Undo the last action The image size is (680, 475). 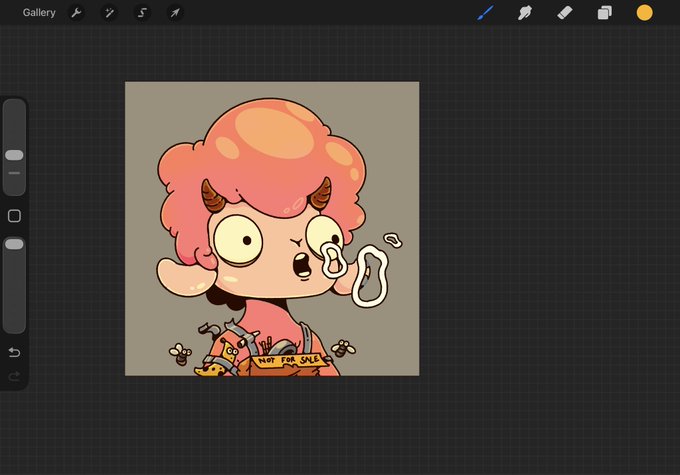pos(14,352)
